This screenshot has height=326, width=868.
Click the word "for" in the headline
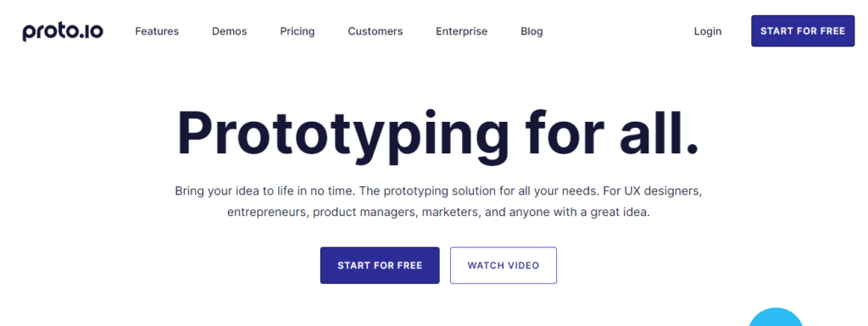(565, 133)
